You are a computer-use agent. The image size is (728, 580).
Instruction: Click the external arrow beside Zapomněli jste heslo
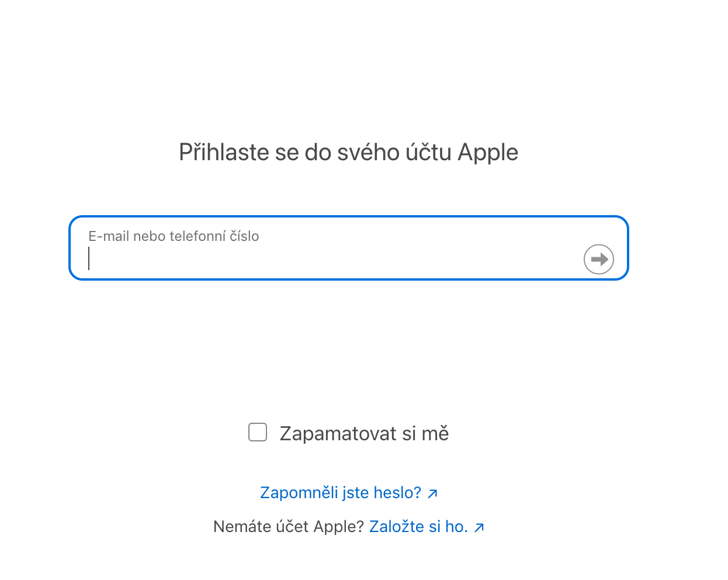point(432,494)
